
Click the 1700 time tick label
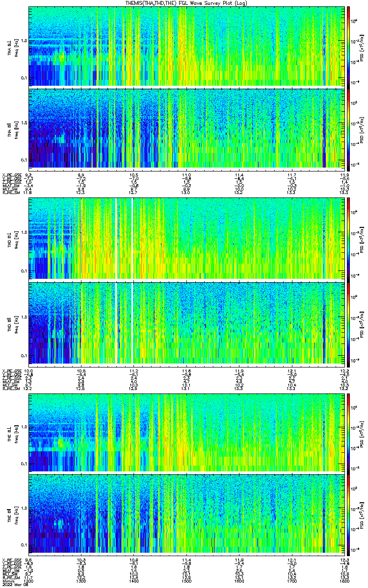point(291,581)
